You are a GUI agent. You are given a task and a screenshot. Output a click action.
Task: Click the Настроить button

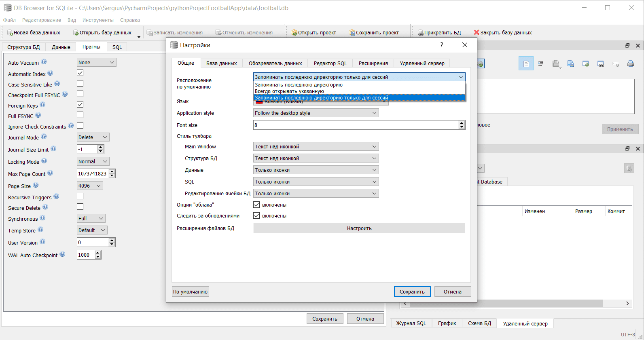coord(359,228)
